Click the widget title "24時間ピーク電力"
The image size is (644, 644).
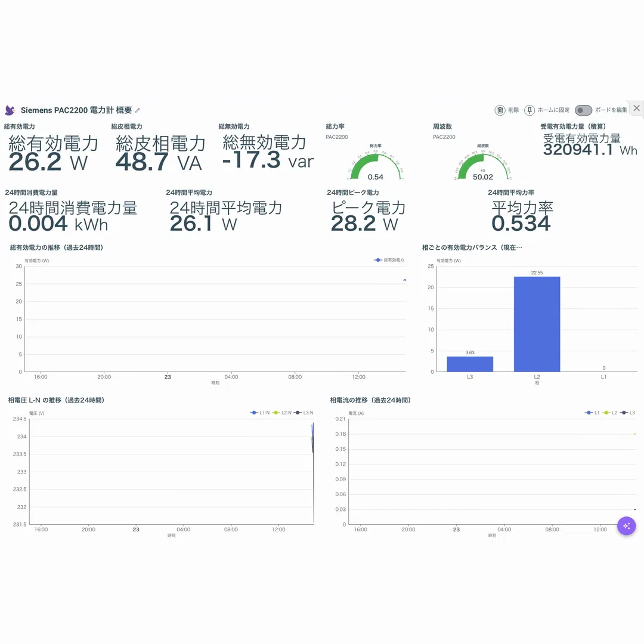click(x=353, y=192)
